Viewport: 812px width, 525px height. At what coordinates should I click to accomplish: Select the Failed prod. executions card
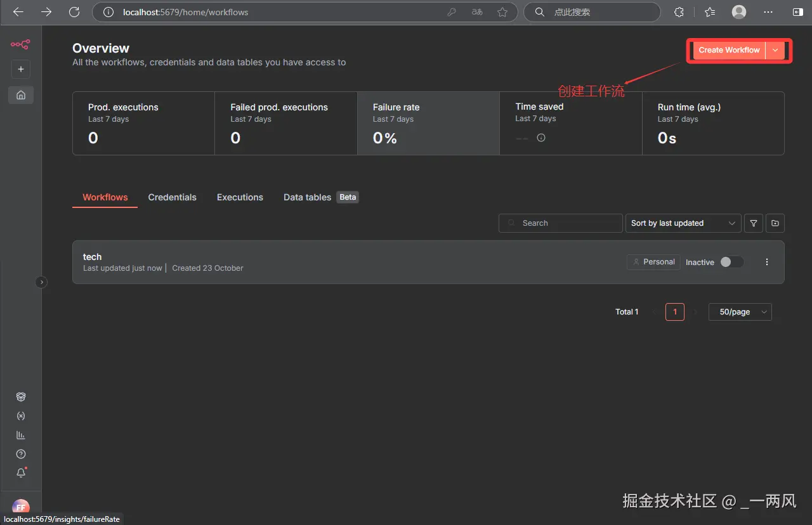286,123
